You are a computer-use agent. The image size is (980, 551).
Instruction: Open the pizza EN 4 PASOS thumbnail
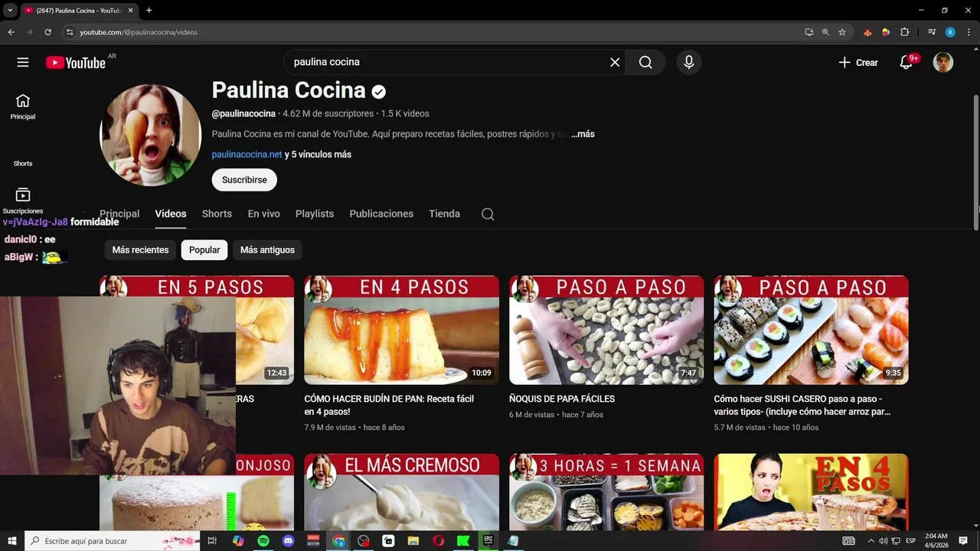811,492
